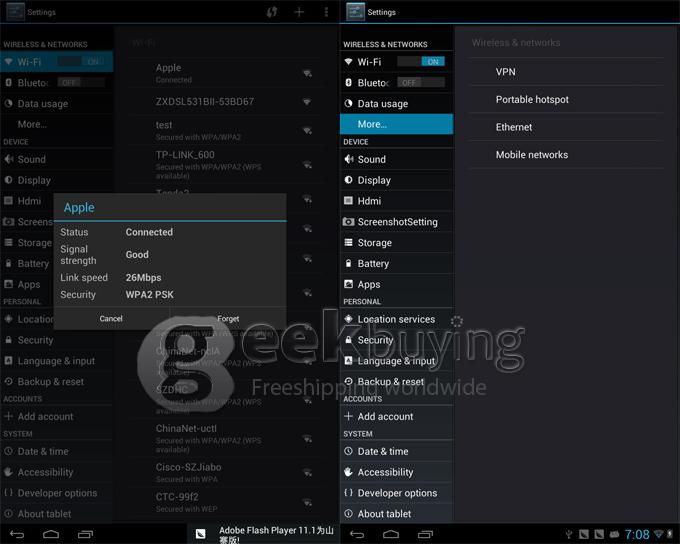The image size is (680, 544).
Task: Select ChinaNet-uctl network
Action: point(224,438)
